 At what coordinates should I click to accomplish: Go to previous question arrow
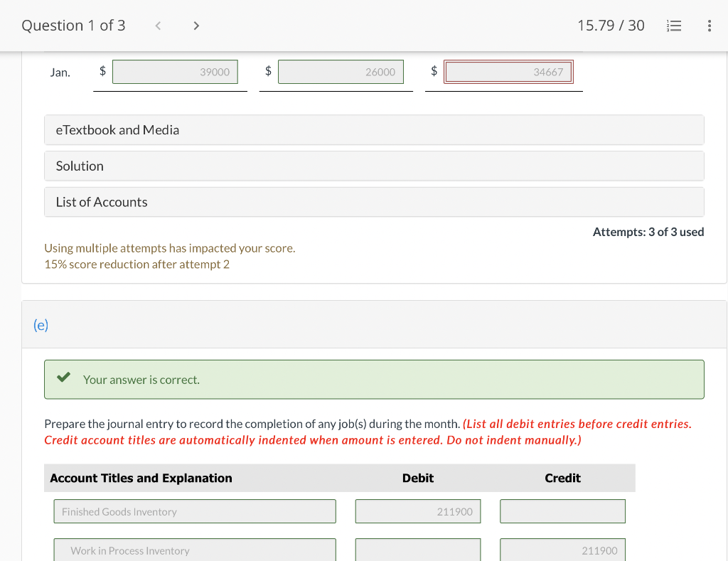158,26
